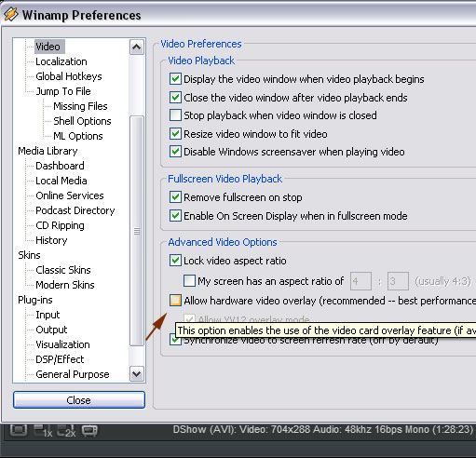This screenshot has width=476, height=458.
Task: Set video zoom to 2x icon
Action: point(66,431)
